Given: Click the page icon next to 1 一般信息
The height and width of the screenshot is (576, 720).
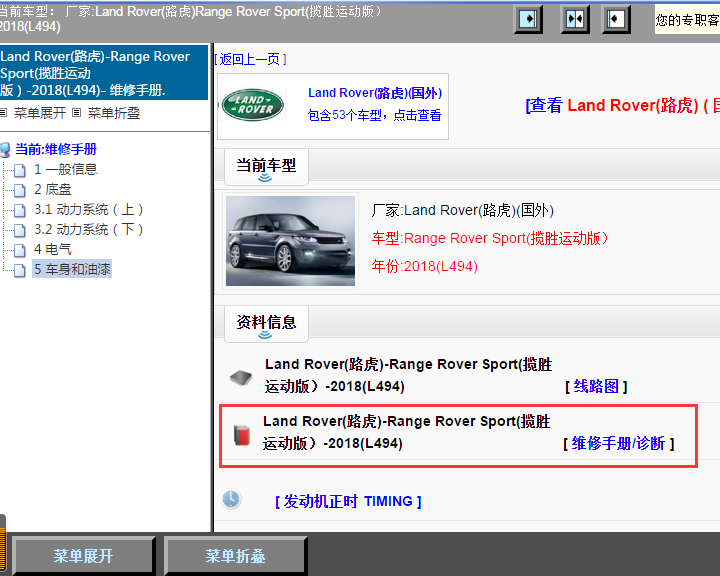Looking at the screenshot, I should (20, 170).
